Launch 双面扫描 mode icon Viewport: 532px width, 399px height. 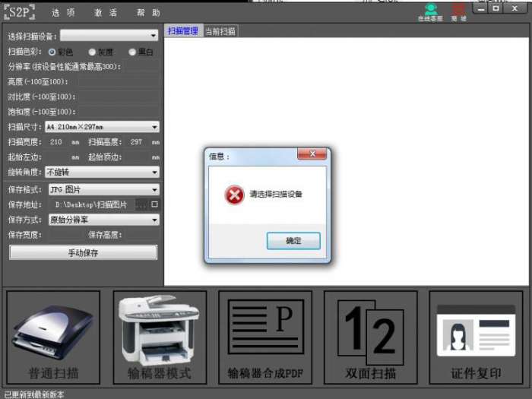pyautogui.click(x=371, y=337)
